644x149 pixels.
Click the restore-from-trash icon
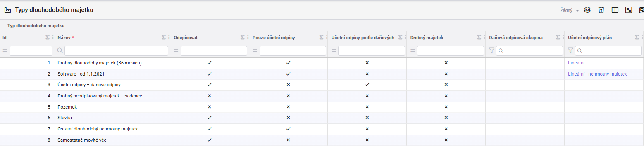[x=601, y=10]
